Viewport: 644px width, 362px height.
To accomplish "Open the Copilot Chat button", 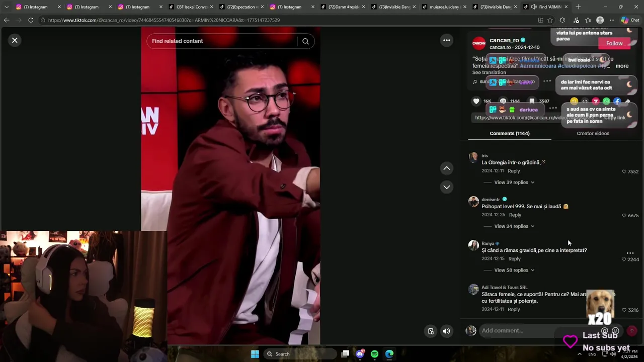I will tap(629, 20).
